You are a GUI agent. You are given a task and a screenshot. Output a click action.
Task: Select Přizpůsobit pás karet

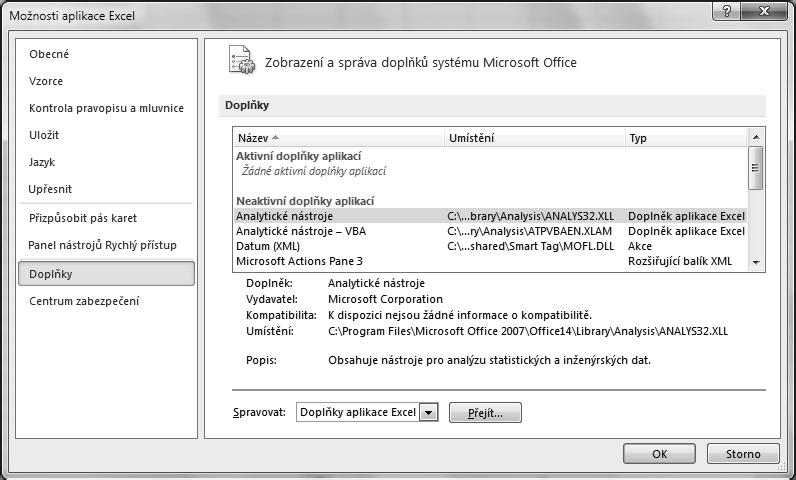(x=83, y=218)
